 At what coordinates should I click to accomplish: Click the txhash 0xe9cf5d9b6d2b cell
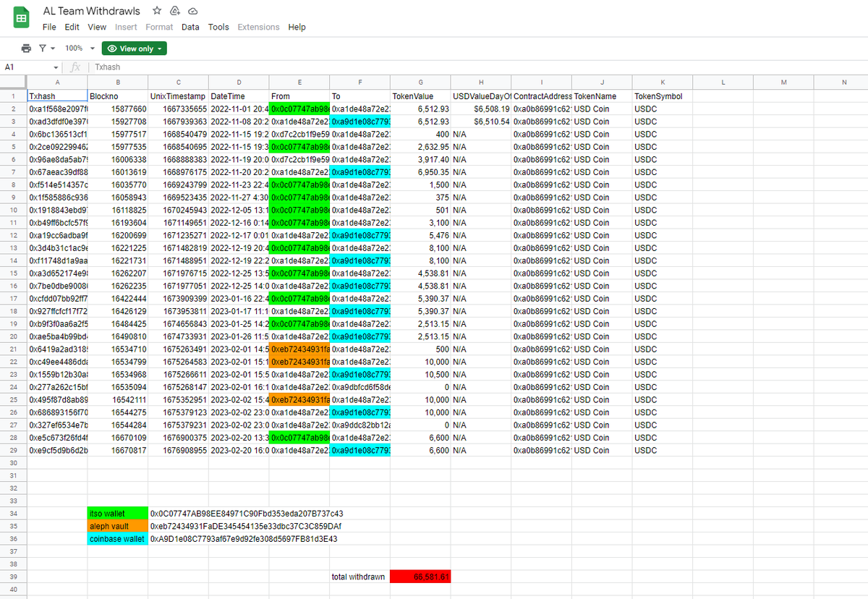click(x=57, y=450)
